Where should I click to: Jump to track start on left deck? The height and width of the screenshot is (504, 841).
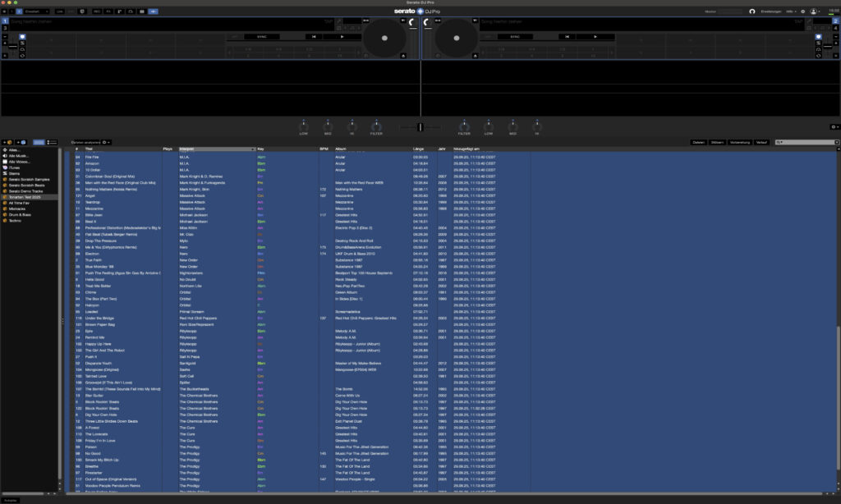314,37
